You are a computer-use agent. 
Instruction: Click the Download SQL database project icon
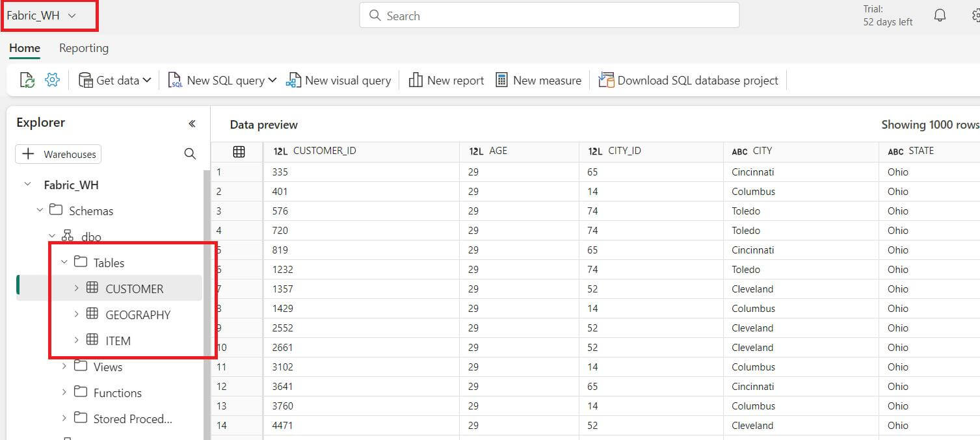[x=606, y=80]
